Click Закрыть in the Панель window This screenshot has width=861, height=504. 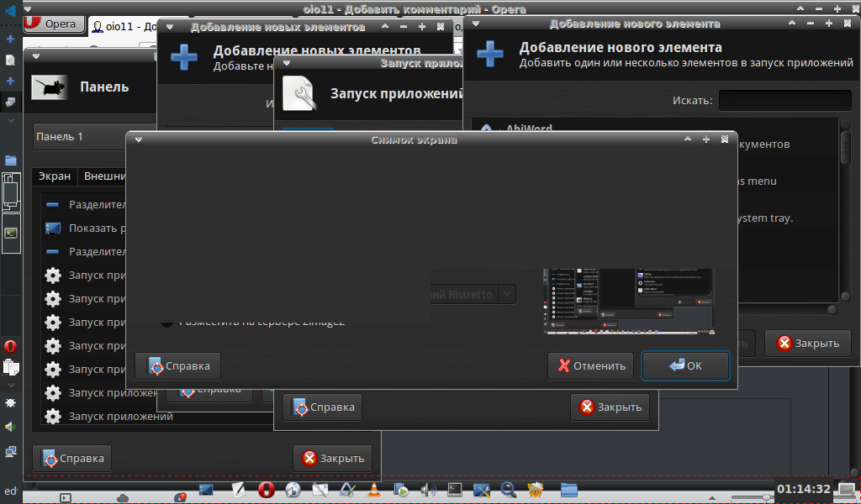point(333,458)
